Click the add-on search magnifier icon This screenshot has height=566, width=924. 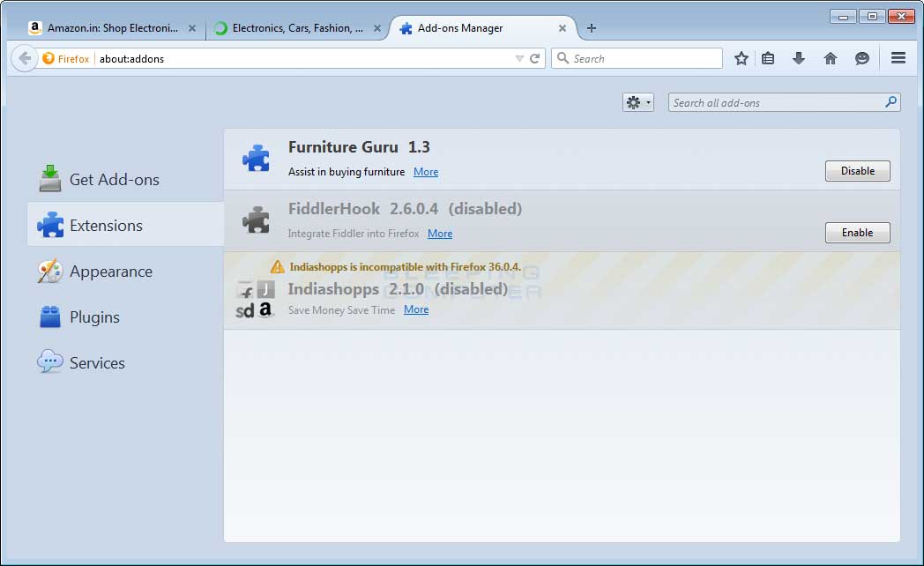(891, 102)
